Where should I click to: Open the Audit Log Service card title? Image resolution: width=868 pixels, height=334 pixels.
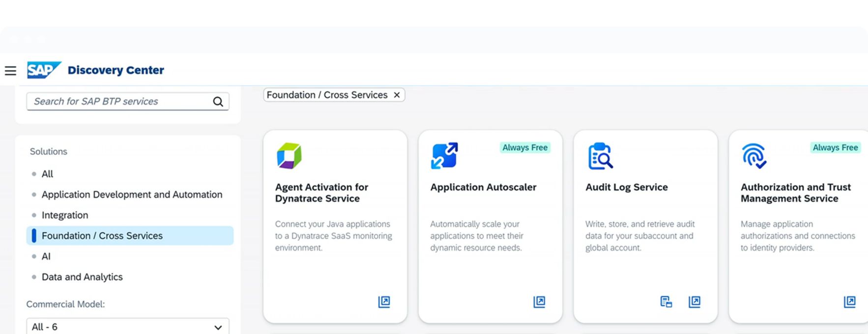click(627, 187)
